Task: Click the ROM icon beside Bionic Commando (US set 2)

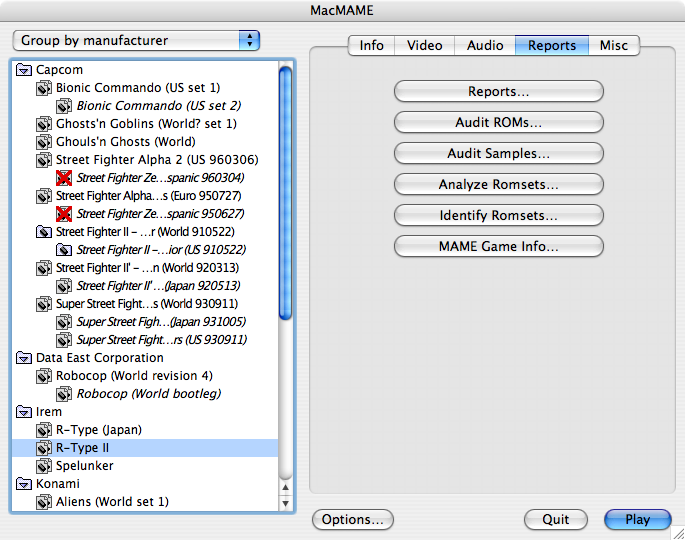Action: tap(64, 106)
